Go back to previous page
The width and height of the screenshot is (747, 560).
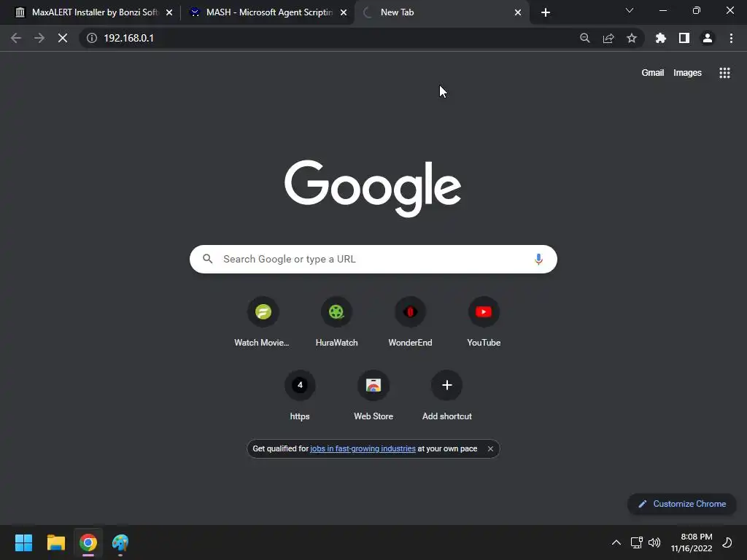click(16, 38)
